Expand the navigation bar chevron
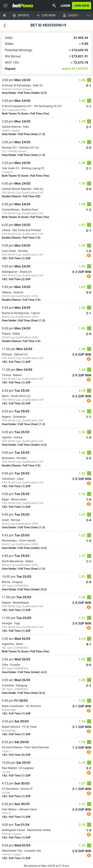Viewport: 93px width, 868px height. (x=88, y=16)
